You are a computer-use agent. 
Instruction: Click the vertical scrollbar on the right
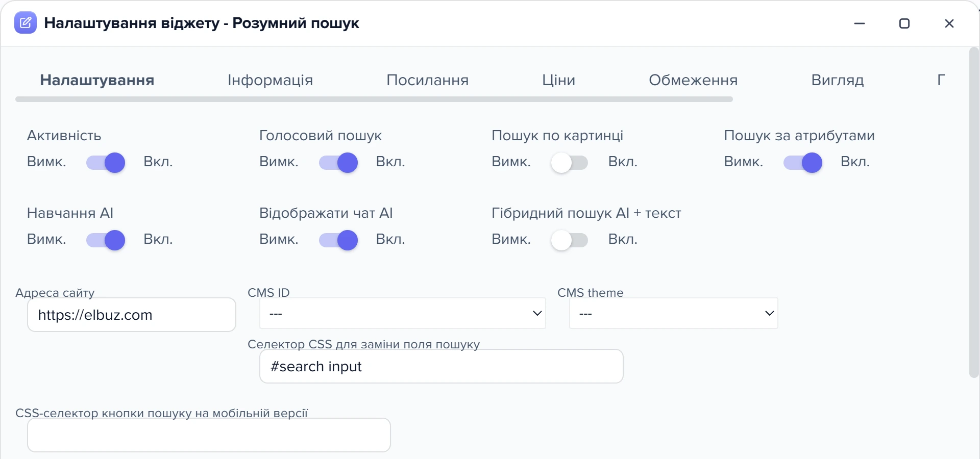click(x=974, y=212)
